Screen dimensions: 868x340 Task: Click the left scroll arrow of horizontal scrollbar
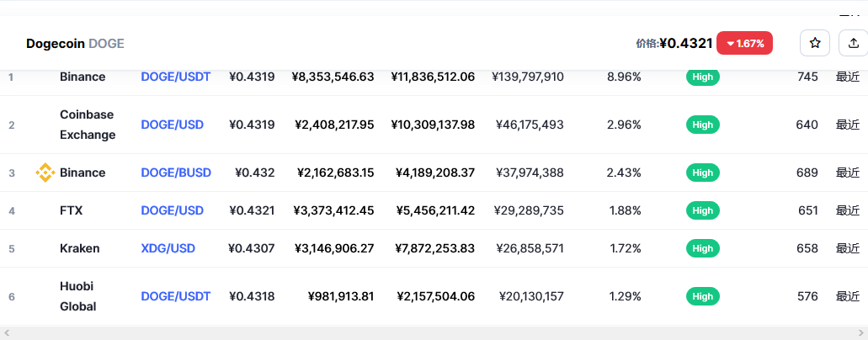pyautogui.click(x=7, y=332)
